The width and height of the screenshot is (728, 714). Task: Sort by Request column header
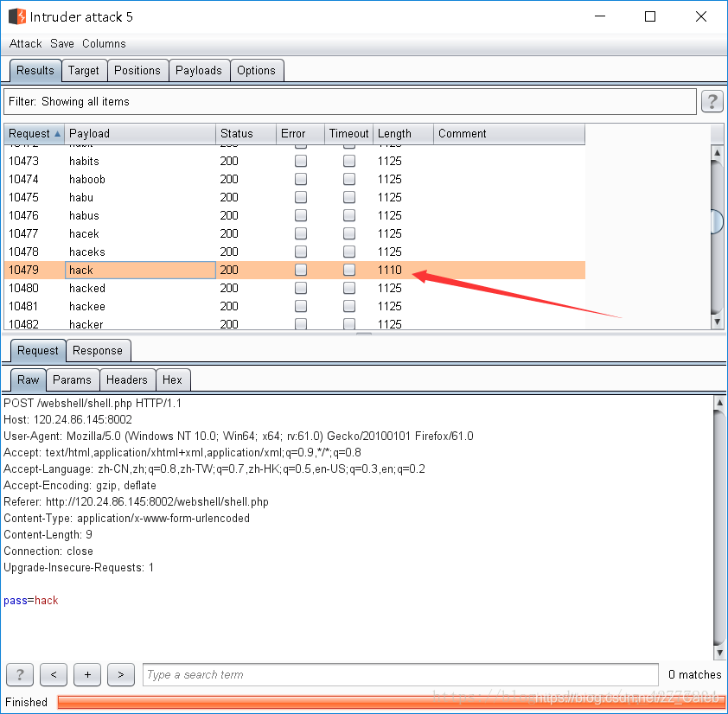point(34,134)
